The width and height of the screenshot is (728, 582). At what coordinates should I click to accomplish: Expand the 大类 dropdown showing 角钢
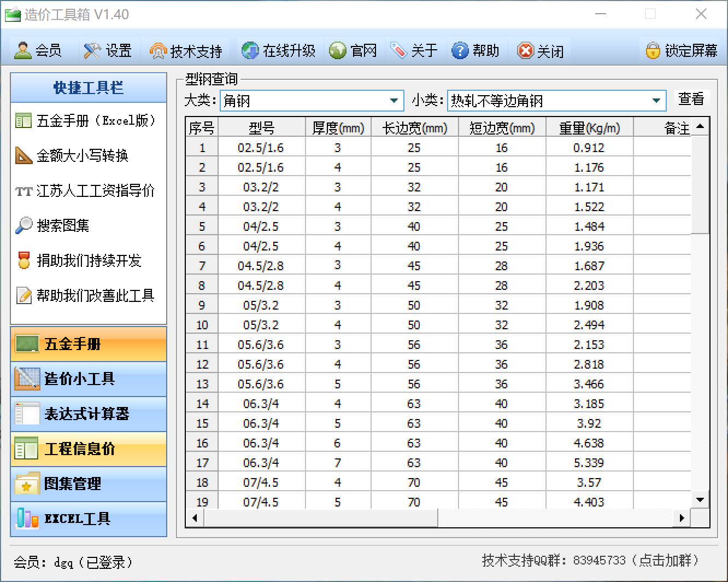point(312,101)
